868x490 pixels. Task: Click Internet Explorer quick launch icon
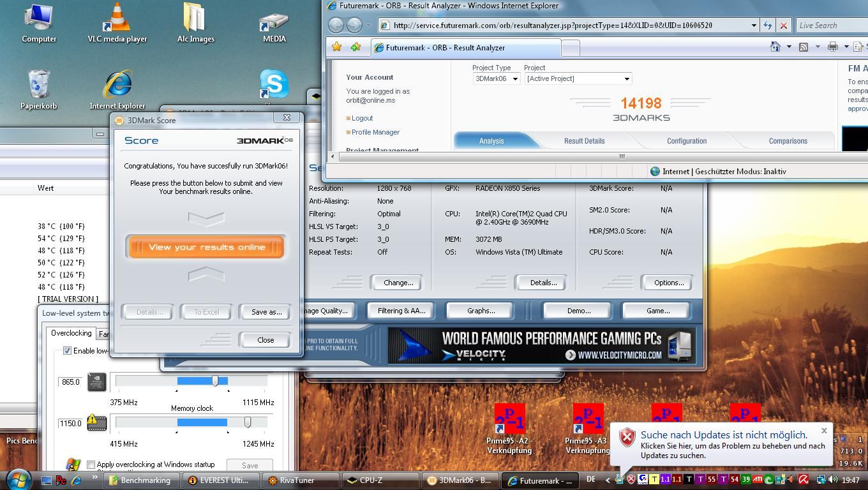point(76,480)
